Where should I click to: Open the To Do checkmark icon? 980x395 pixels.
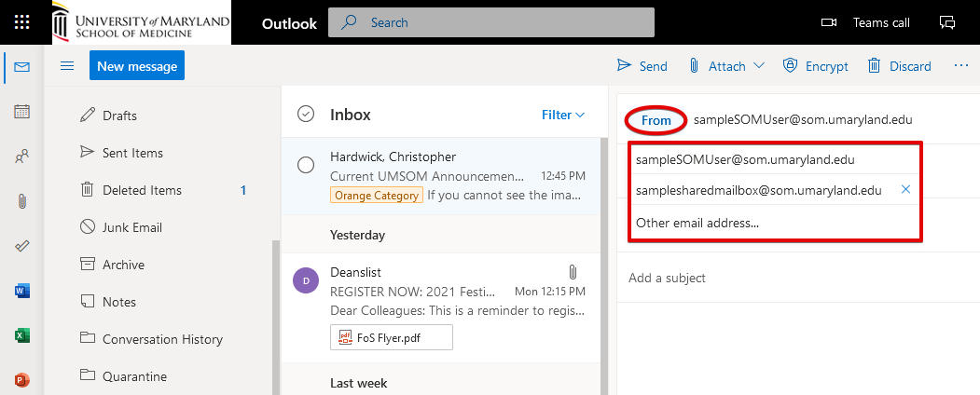(22, 246)
